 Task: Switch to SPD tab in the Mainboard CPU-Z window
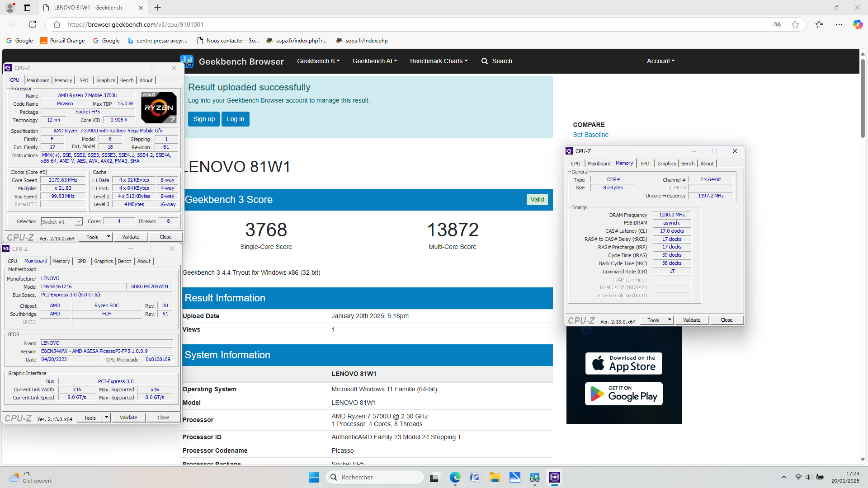pos(81,261)
